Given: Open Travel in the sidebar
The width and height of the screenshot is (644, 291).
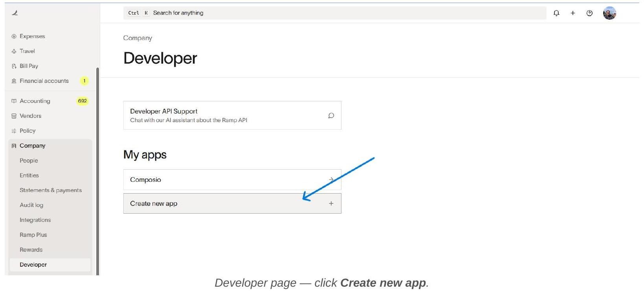Looking at the screenshot, I should 27,51.
